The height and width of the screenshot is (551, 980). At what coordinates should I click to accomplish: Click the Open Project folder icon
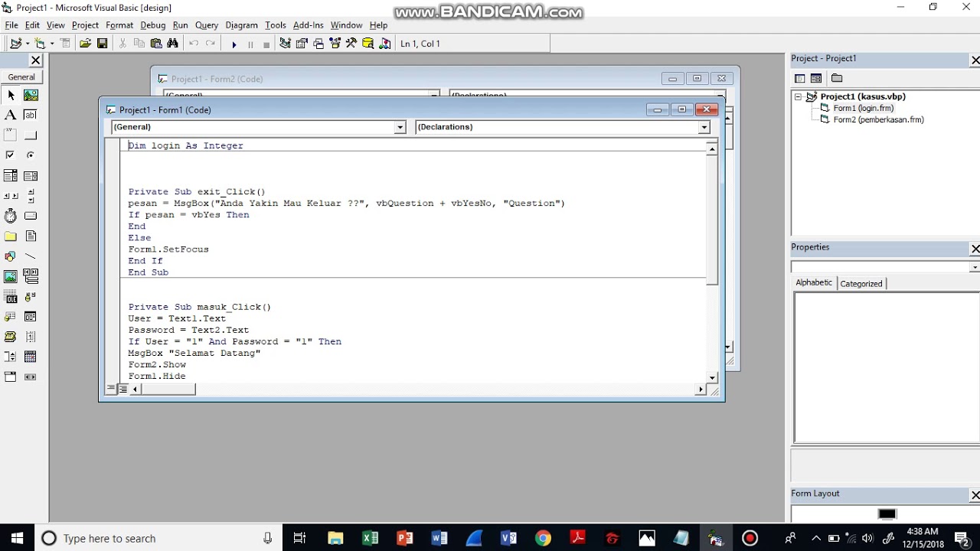click(x=85, y=44)
